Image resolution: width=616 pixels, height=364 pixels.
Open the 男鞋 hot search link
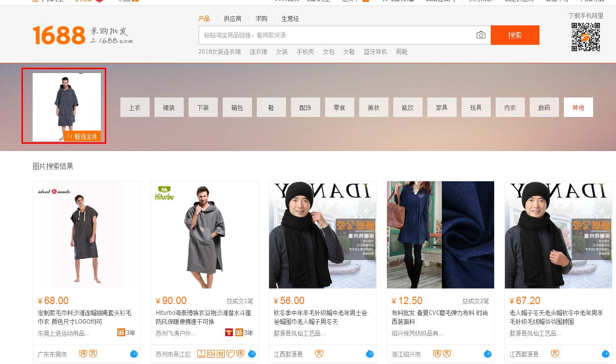click(402, 51)
